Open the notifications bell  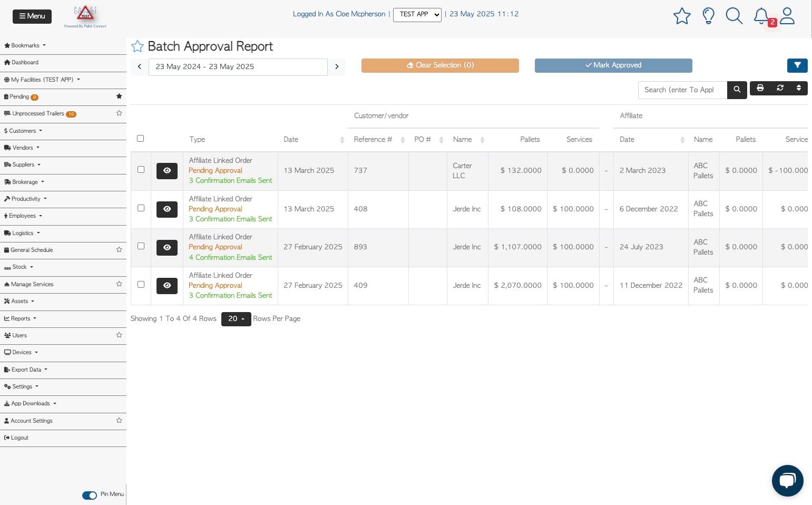coord(761,16)
